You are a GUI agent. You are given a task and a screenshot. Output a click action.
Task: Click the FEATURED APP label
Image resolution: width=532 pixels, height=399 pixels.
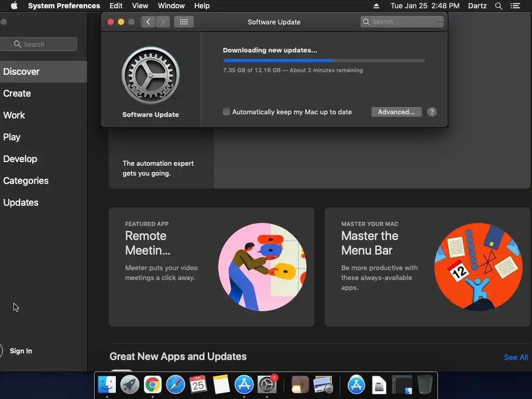tap(147, 224)
